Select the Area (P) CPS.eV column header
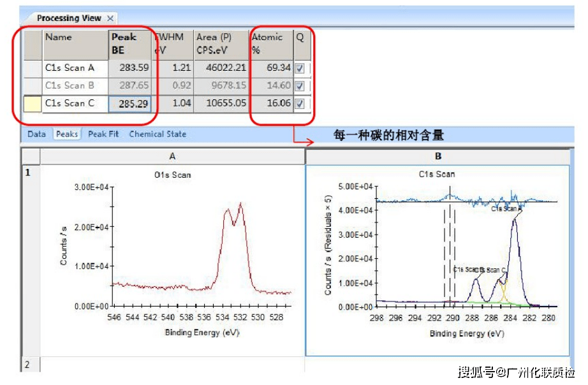The height and width of the screenshot is (385, 588). (x=221, y=45)
